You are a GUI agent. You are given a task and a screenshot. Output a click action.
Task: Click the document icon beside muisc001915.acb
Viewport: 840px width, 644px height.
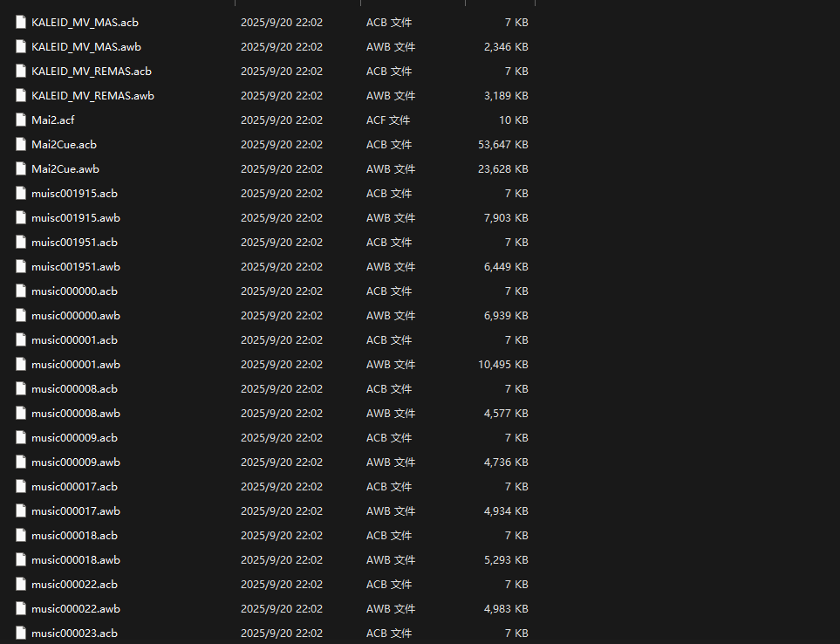(20, 193)
